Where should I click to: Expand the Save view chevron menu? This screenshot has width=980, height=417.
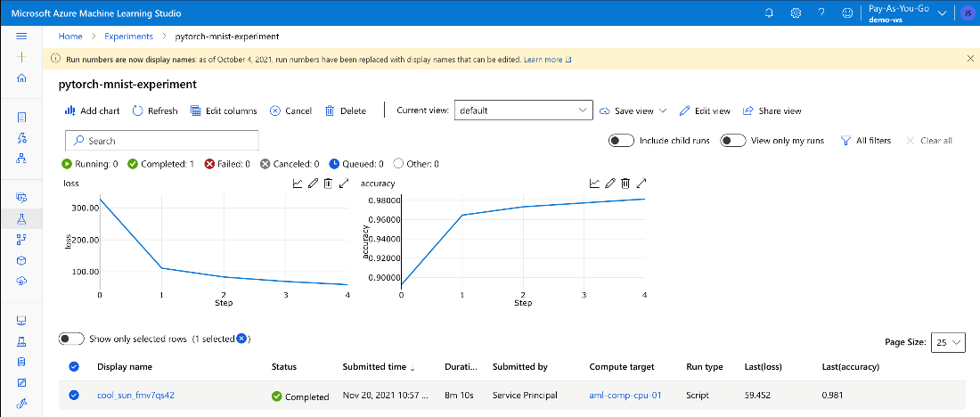[663, 110]
